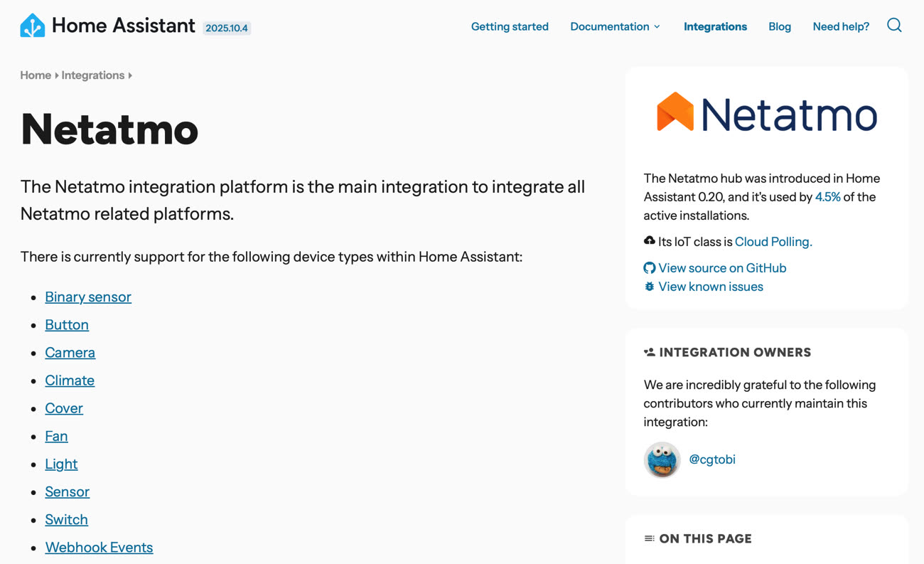Click the Home Assistant logo icon
This screenshot has height=564, width=924.
pos(33,26)
